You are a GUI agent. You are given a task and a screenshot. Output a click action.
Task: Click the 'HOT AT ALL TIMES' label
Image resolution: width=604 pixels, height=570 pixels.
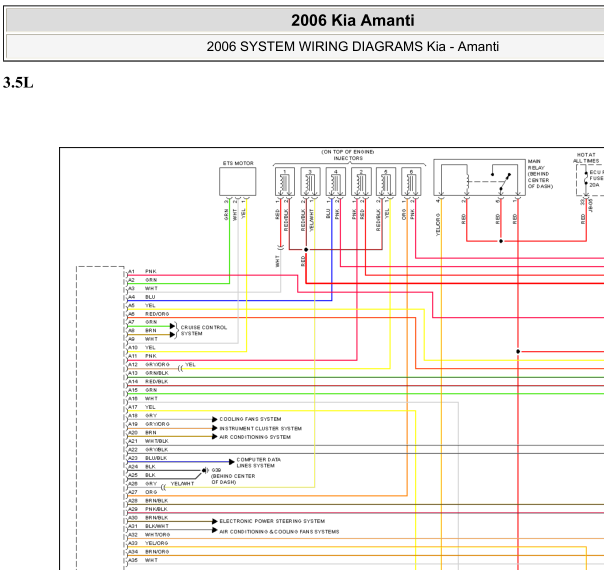coord(586,158)
